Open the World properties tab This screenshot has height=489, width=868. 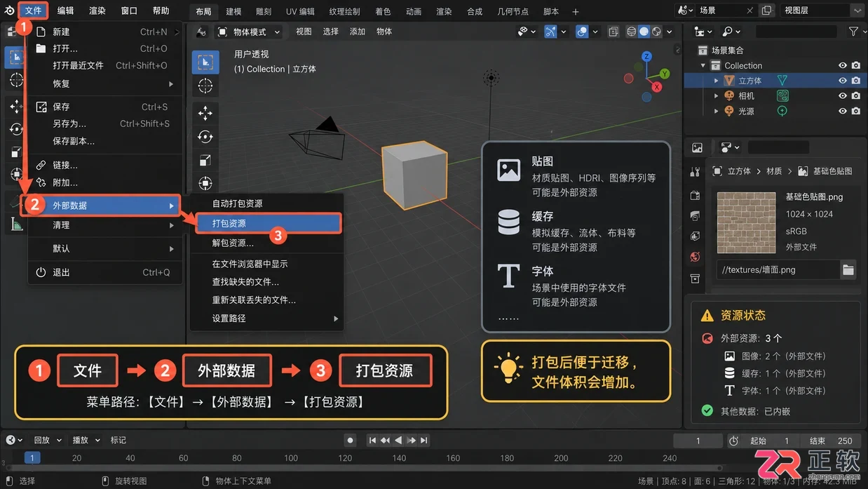click(x=695, y=257)
